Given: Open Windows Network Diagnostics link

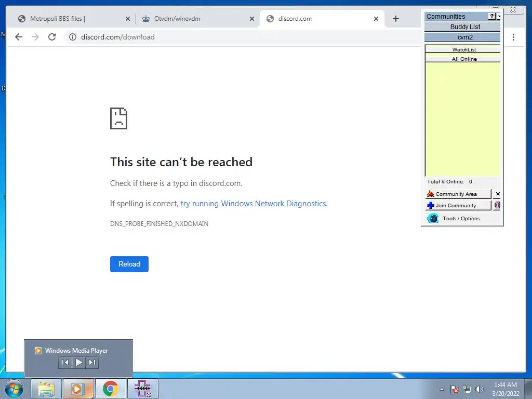Looking at the screenshot, I should [x=254, y=204].
